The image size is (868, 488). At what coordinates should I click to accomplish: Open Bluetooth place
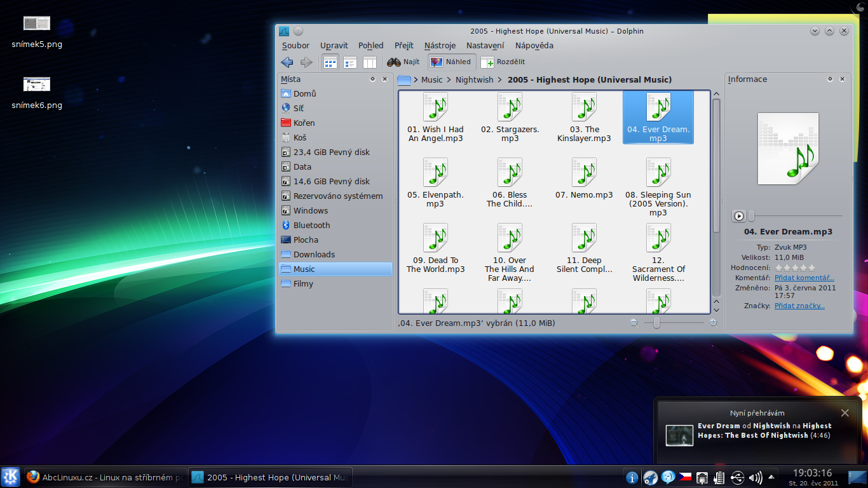click(336, 225)
